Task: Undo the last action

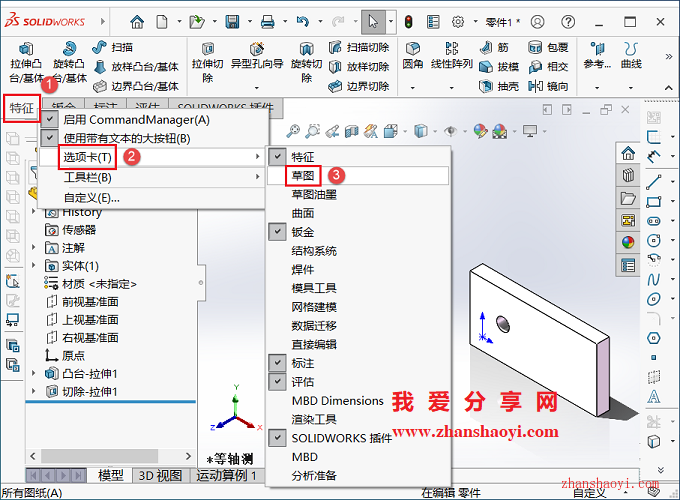Action: pos(303,21)
